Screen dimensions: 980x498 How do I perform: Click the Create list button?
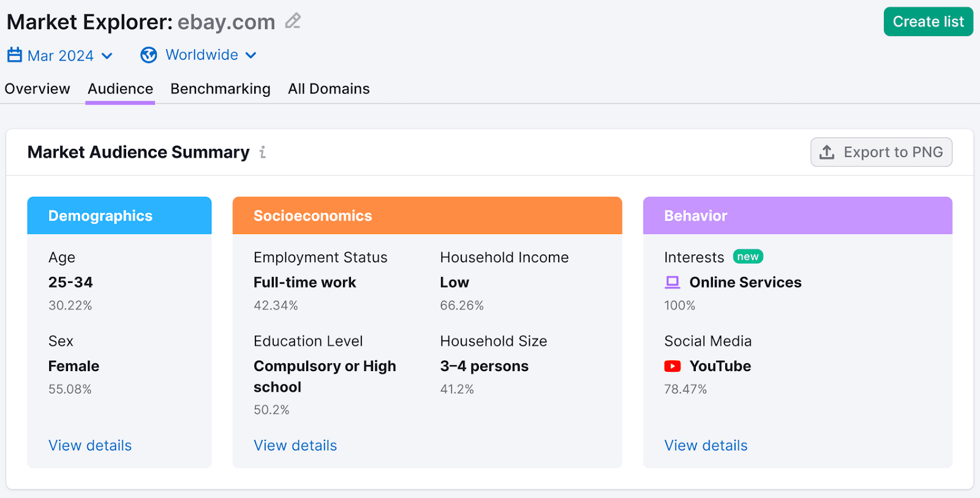[x=928, y=21]
